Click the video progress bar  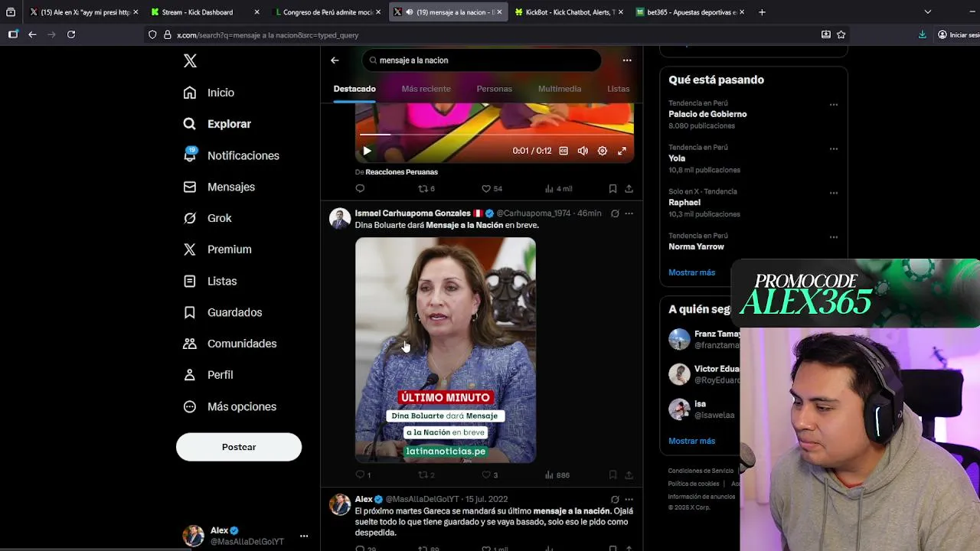click(x=494, y=134)
